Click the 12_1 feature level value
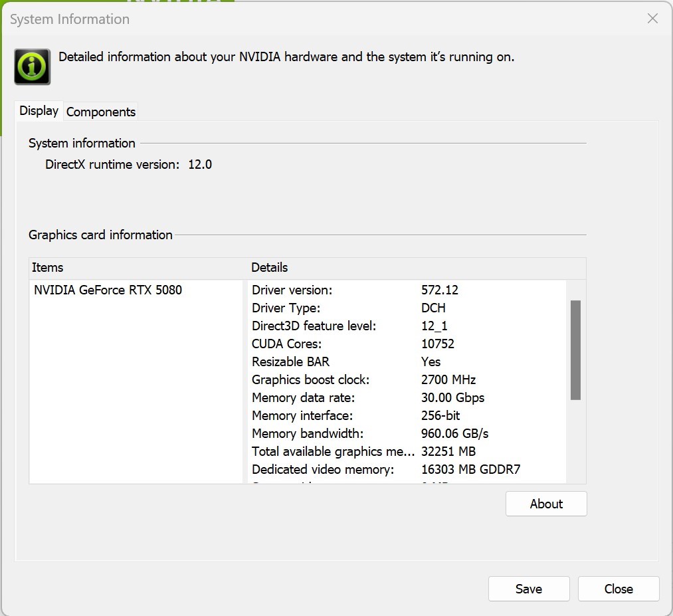The width and height of the screenshot is (673, 616). pos(434,326)
